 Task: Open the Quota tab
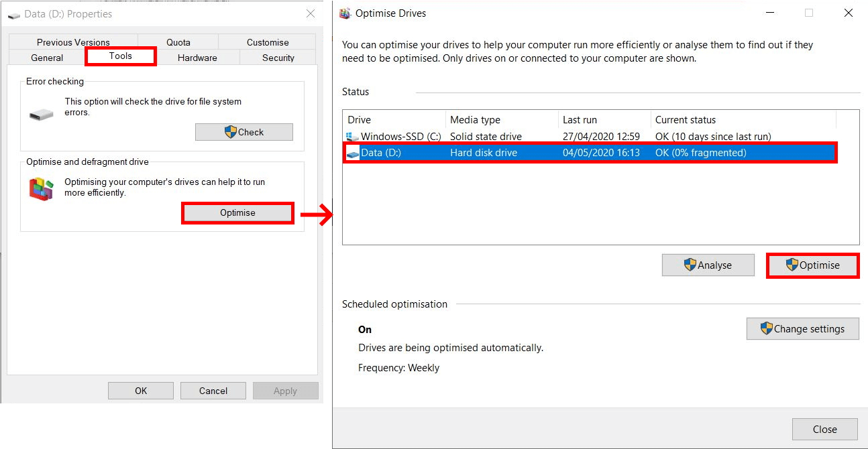178,42
